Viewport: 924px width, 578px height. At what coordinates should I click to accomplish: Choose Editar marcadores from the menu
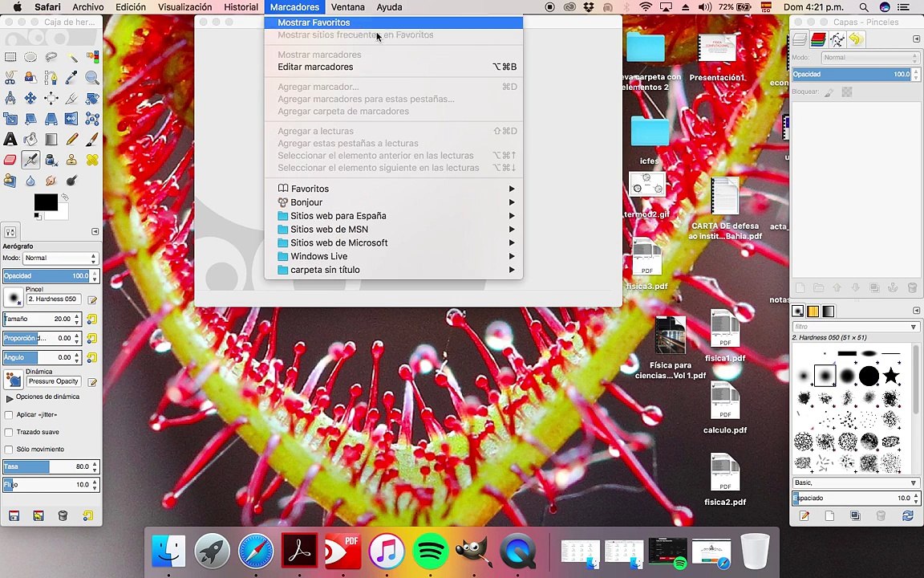394,67
